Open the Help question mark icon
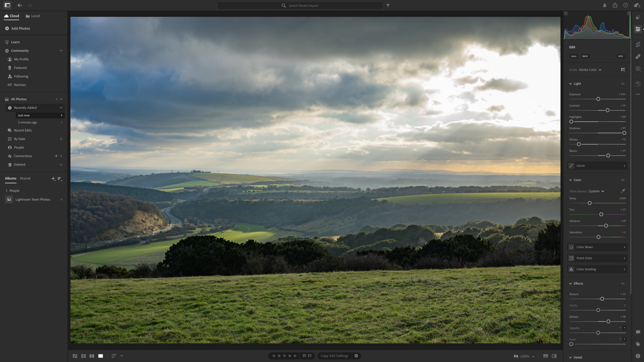 pos(625,5)
